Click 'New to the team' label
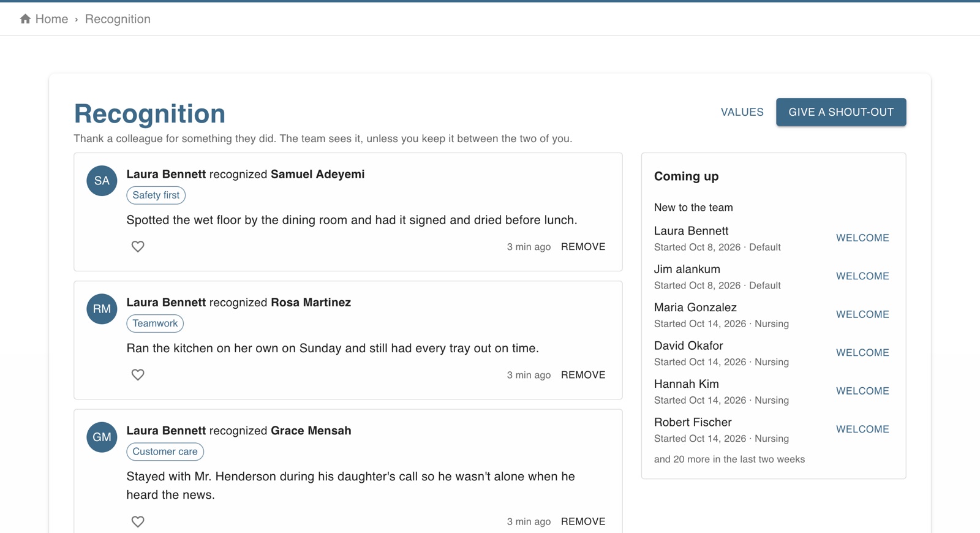 pyautogui.click(x=693, y=207)
